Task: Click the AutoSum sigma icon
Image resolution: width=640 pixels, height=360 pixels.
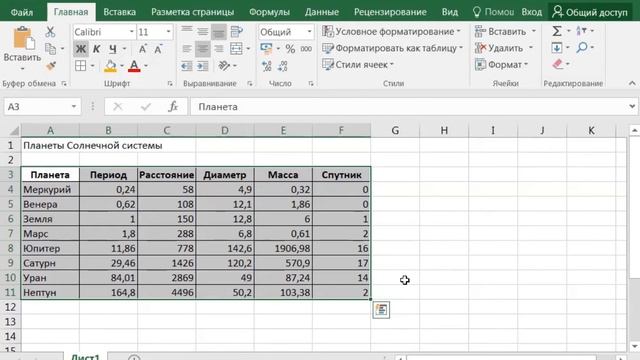Action: [557, 31]
